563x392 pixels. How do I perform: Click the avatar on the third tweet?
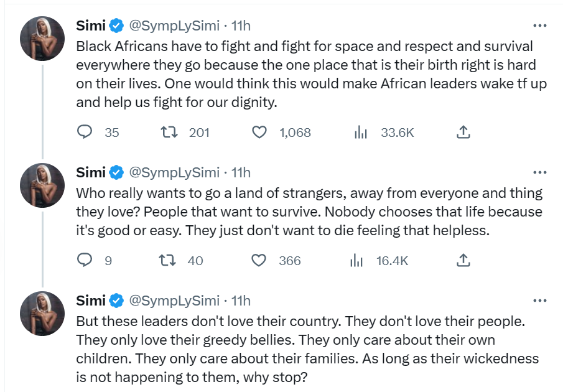click(x=42, y=313)
